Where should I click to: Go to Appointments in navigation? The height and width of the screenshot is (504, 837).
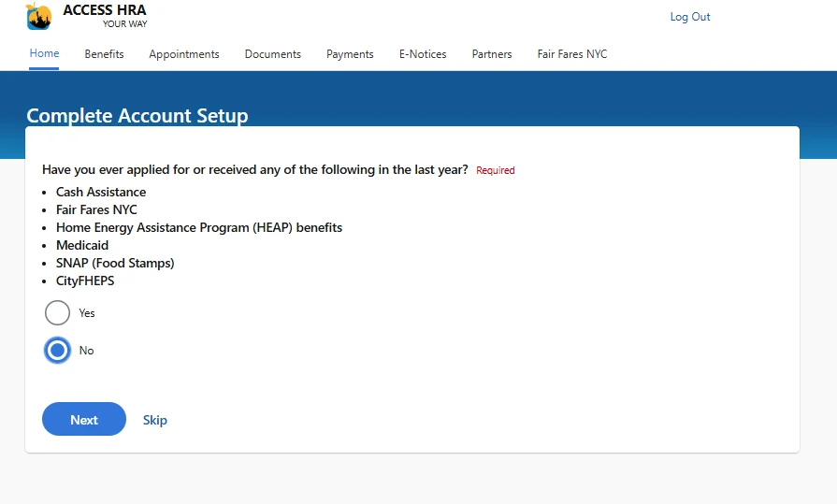184,54
